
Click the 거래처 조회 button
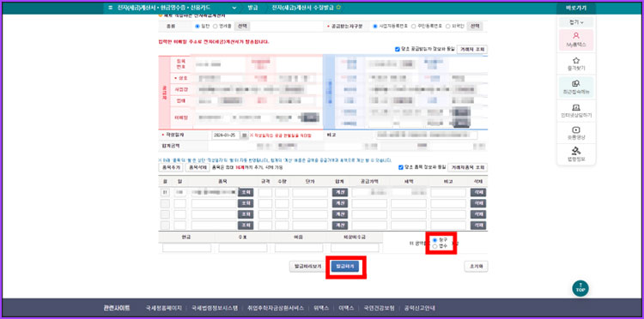472,49
